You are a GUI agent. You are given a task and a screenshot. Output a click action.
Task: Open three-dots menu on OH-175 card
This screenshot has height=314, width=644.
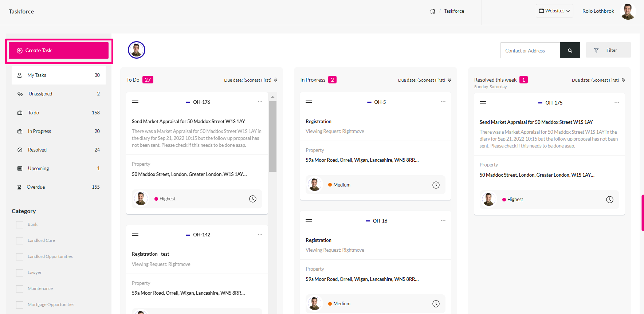[617, 103]
